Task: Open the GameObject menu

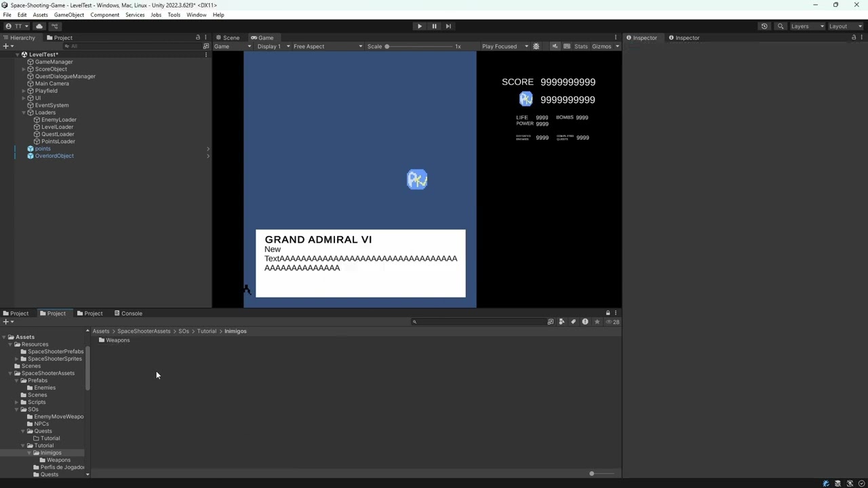Action: point(69,15)
